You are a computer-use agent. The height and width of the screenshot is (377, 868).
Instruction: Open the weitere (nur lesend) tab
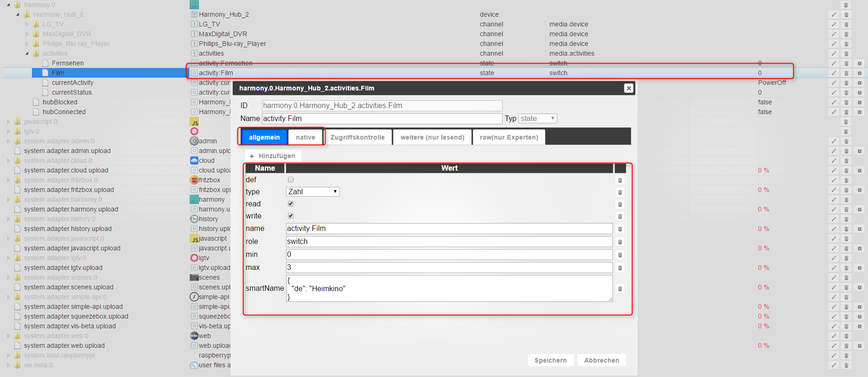click(x=433, y=137)
